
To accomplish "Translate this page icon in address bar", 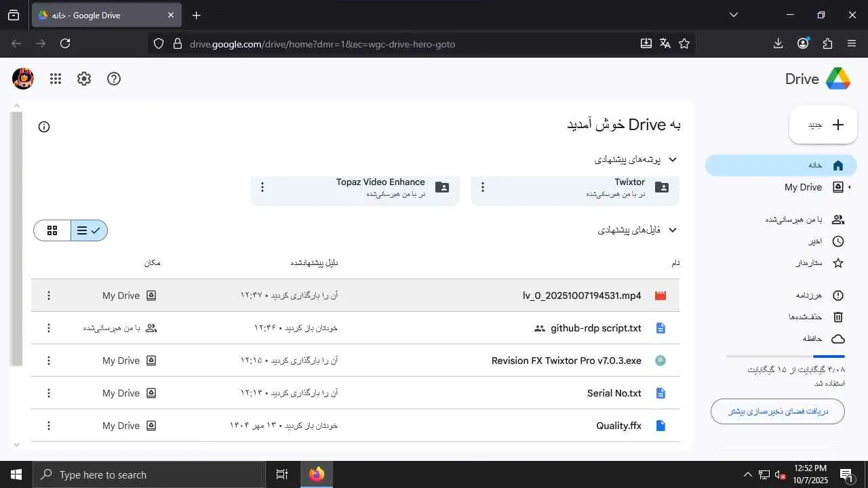I will (665, 43).
